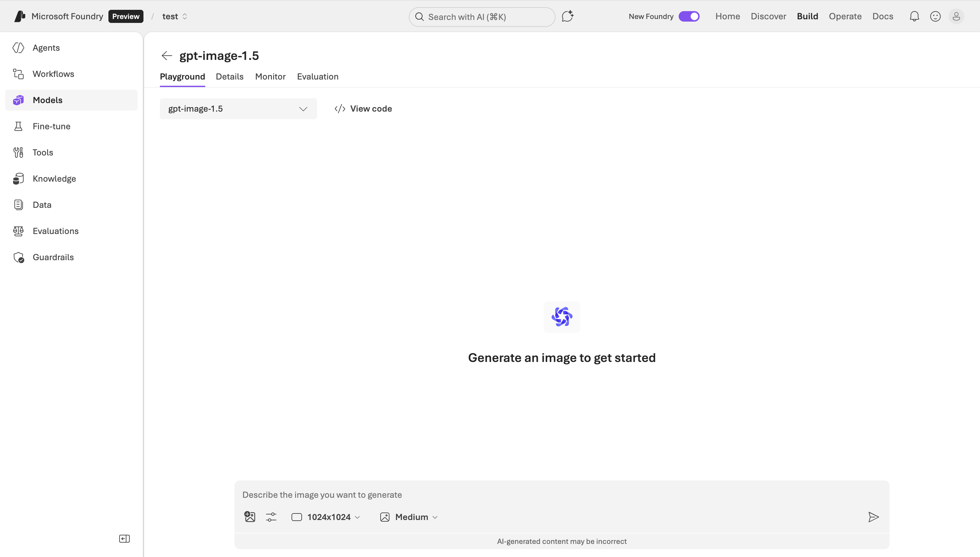This screenshot has width=980, height=557.
Task: Click the send prompt arrow icon
Action: pyautogui.click(x=873, y=517)
